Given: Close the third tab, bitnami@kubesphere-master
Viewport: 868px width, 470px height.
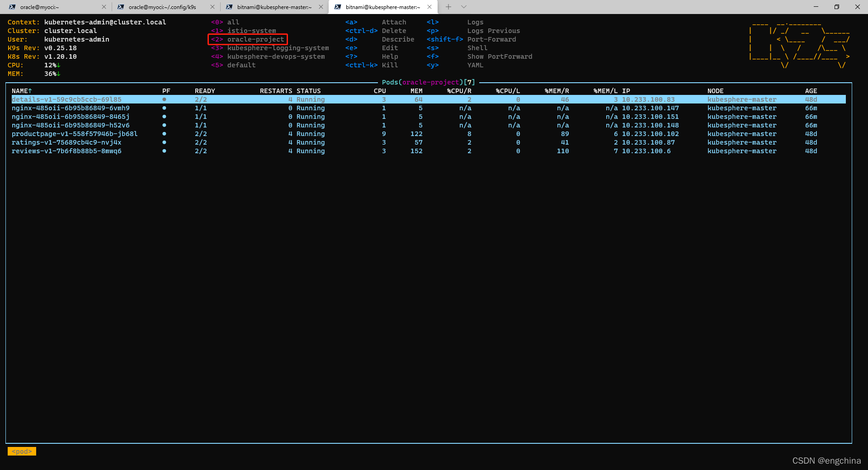Looking at the screenshot, I should [321, 7].
